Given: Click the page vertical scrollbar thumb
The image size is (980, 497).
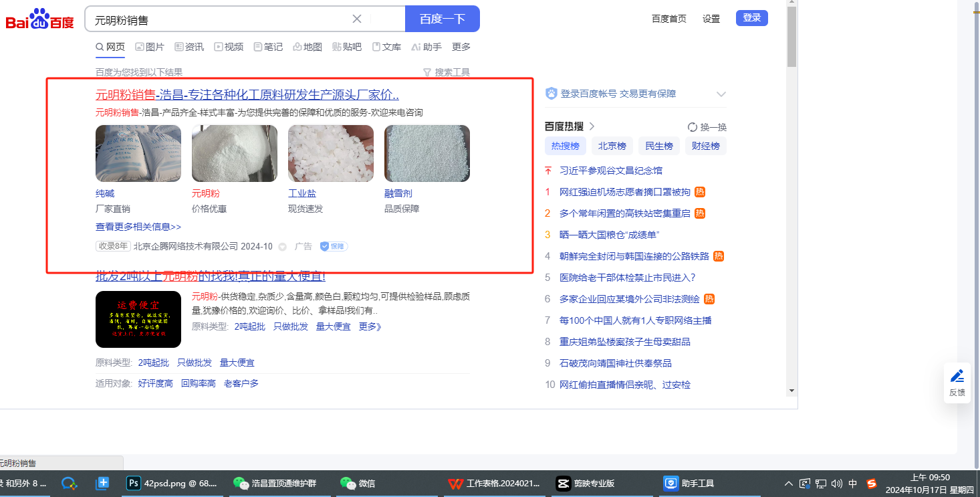Looking at the screenshot, I should pyautogui.click(x=792, y=38).
